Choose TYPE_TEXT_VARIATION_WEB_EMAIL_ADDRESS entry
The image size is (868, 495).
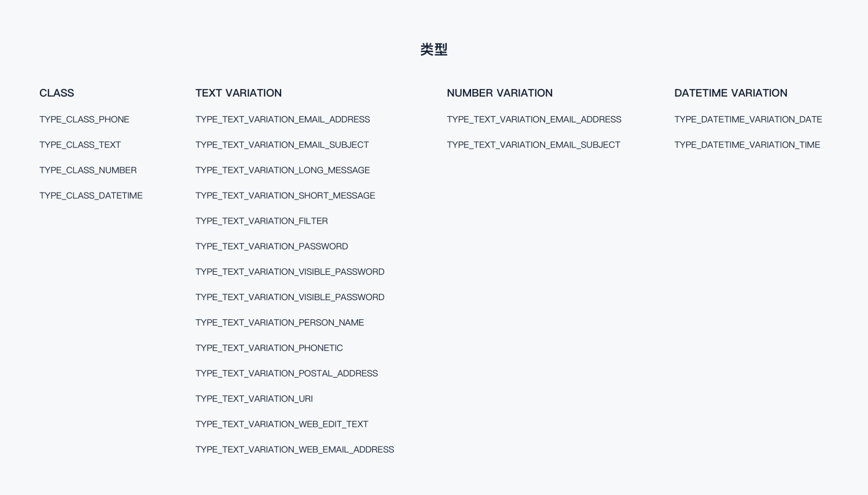295,450
